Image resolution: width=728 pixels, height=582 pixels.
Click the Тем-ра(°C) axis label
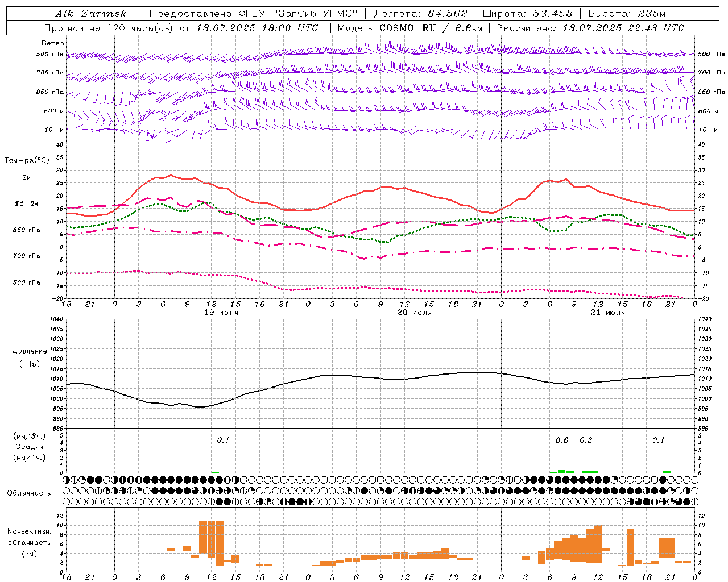click(27, 161)
